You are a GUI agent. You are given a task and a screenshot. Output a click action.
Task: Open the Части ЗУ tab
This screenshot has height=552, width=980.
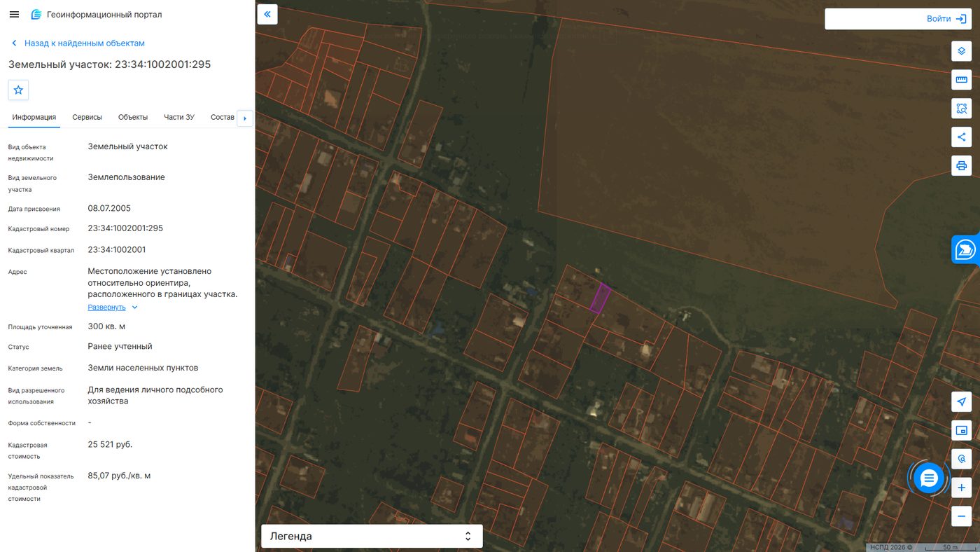(179, 117)
